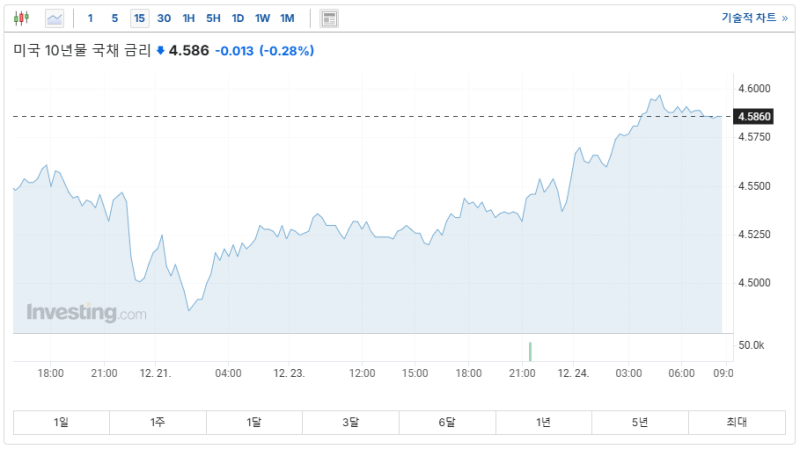Choose the 5H chart interval
Image resolution: width=800 pixels, height=449 pixels.
[x=213, y=18]
